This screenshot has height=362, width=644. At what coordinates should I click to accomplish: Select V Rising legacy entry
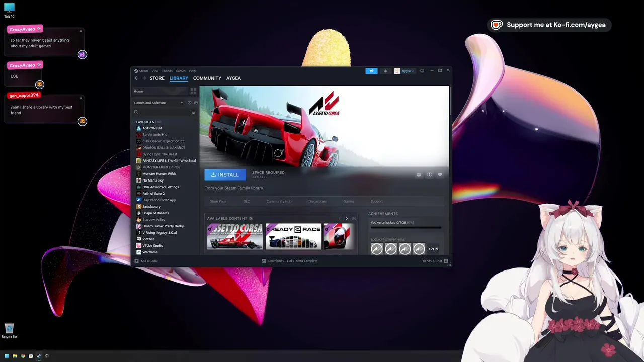tap(159, 233)
